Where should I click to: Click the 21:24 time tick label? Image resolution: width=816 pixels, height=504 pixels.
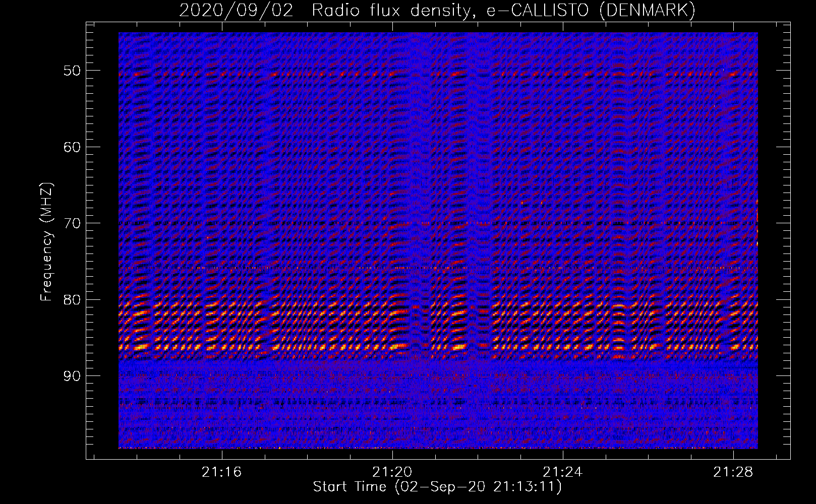[563, 472]
